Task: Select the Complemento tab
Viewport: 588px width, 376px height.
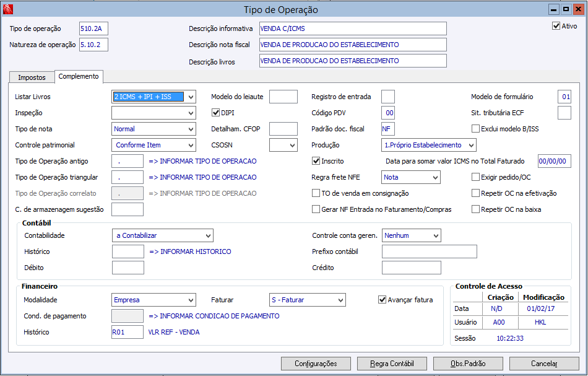Action: [79, 76]
